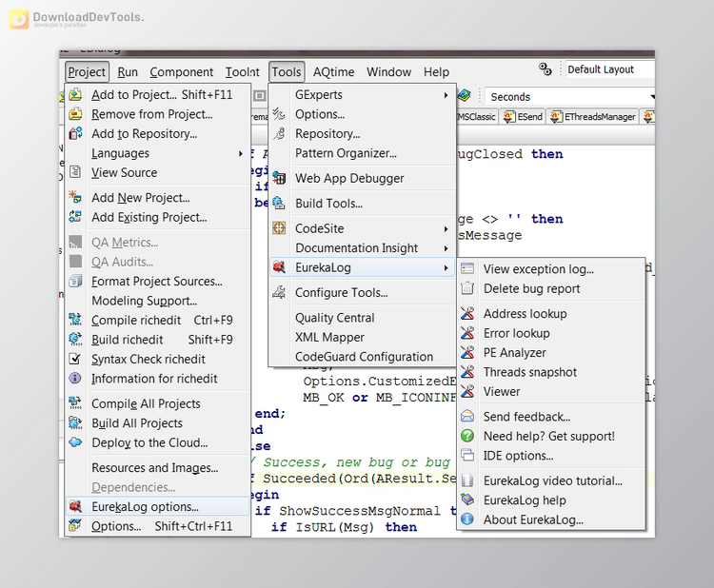Choose Options in Tools menu
The width and height of the screenshot is (714, 588).
tap(363, 114)
